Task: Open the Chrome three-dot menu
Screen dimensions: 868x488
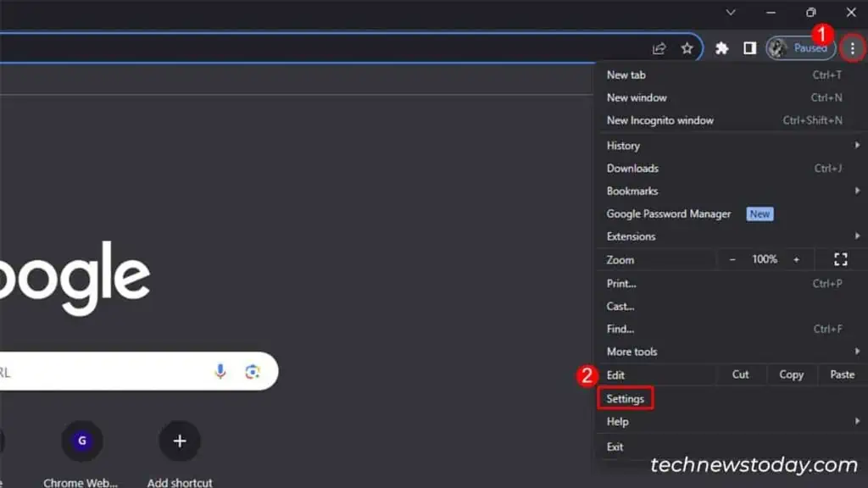Action: [x=853, y=48]
